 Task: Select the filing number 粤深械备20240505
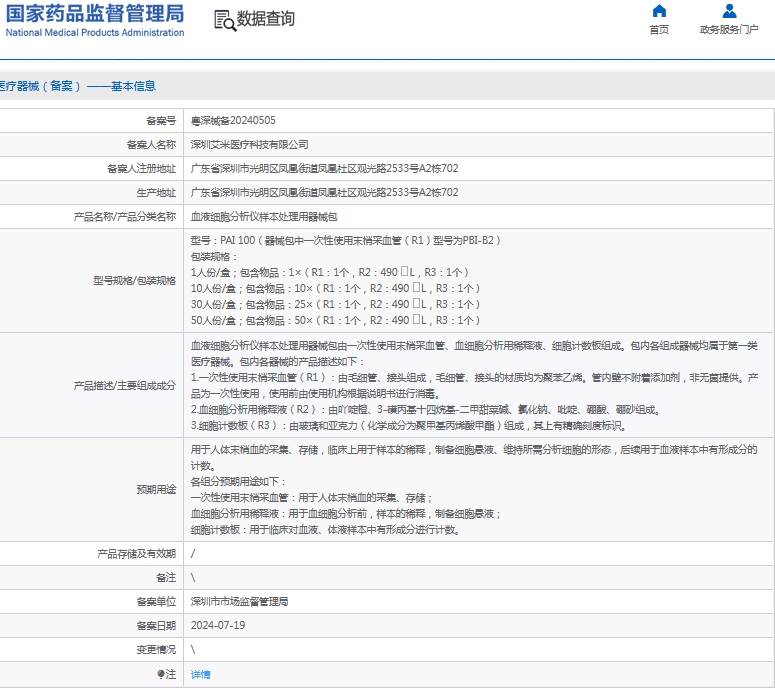pyautogui.click(x=233, y=121)
